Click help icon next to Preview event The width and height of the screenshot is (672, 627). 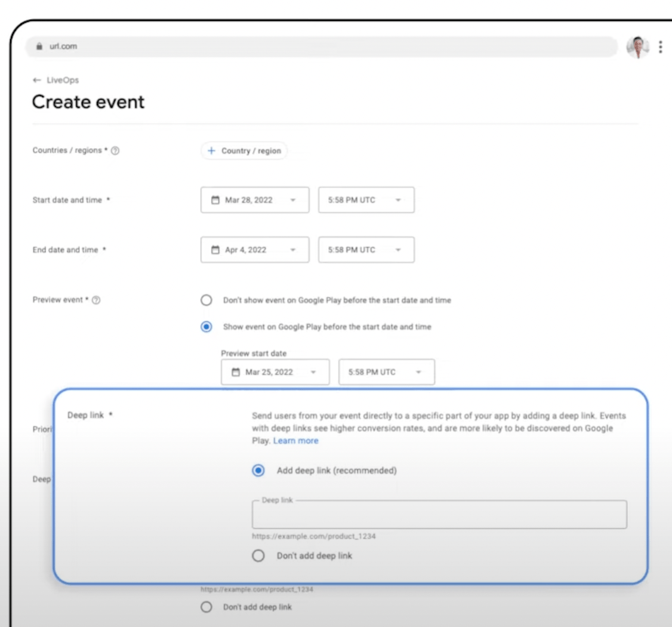click(x=97, y=300)
